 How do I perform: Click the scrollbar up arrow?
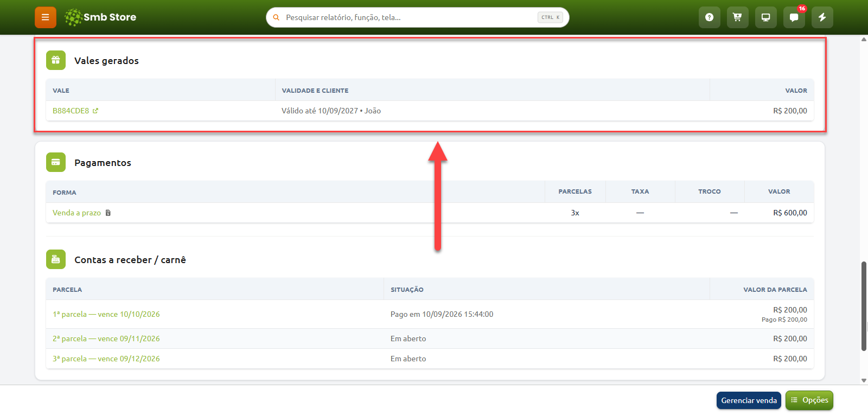click(x=864, y=40)
